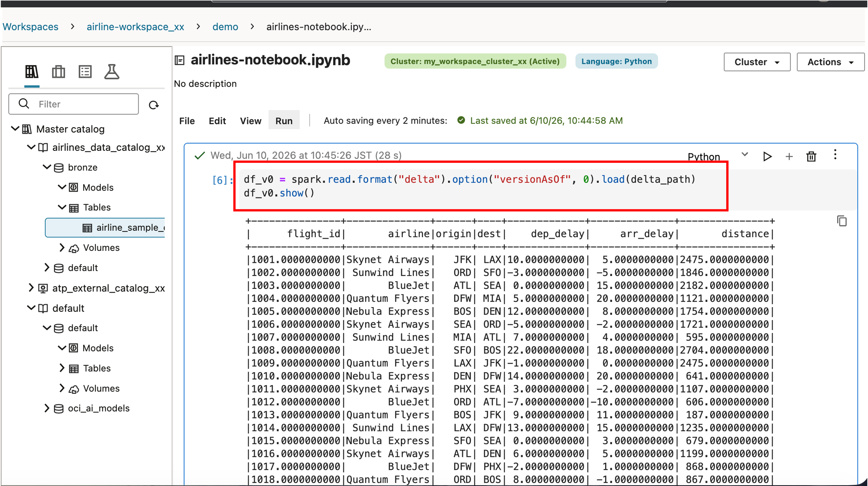Click the green saved checkmark icon

coord(461,120)
